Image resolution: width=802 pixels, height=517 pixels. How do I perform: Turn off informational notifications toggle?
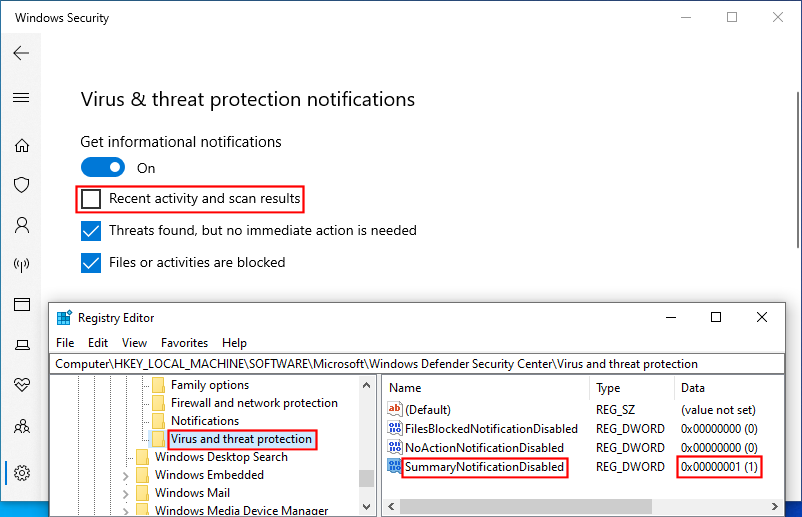103,168
